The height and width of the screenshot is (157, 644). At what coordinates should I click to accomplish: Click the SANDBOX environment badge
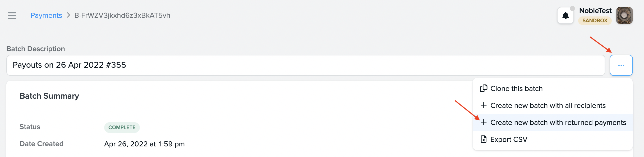point(595,20)
